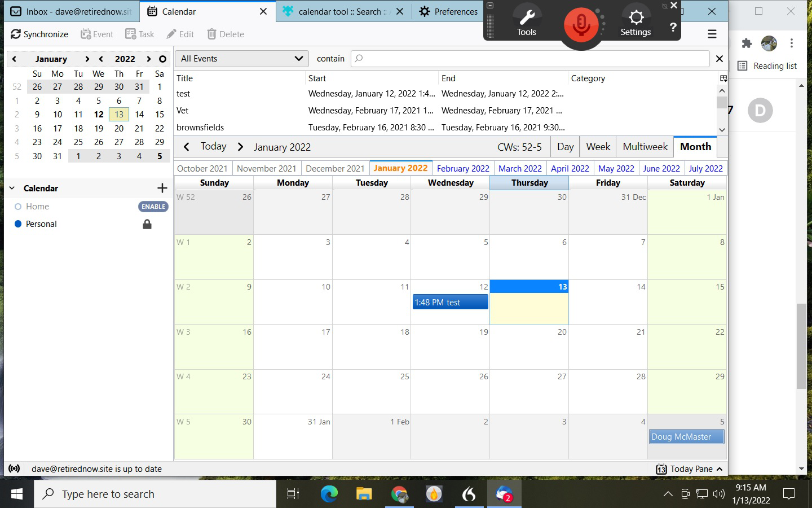Open Reading list in browser window

pos(767,66)
